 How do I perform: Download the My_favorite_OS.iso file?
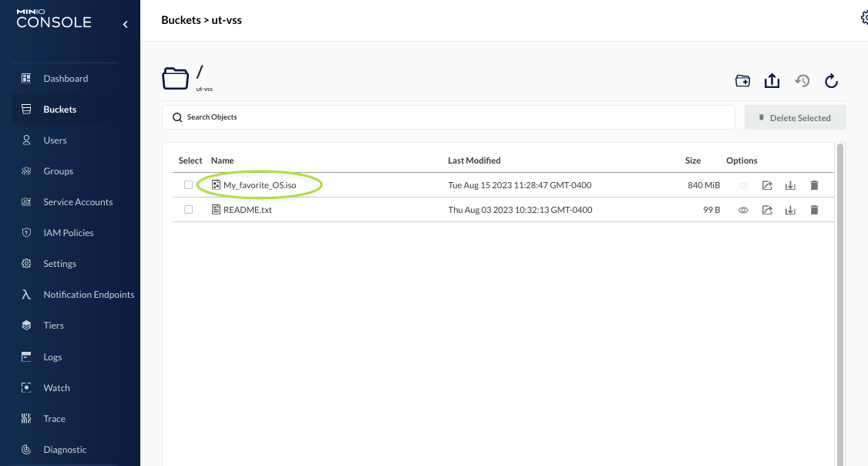click(x=790, y=185)
